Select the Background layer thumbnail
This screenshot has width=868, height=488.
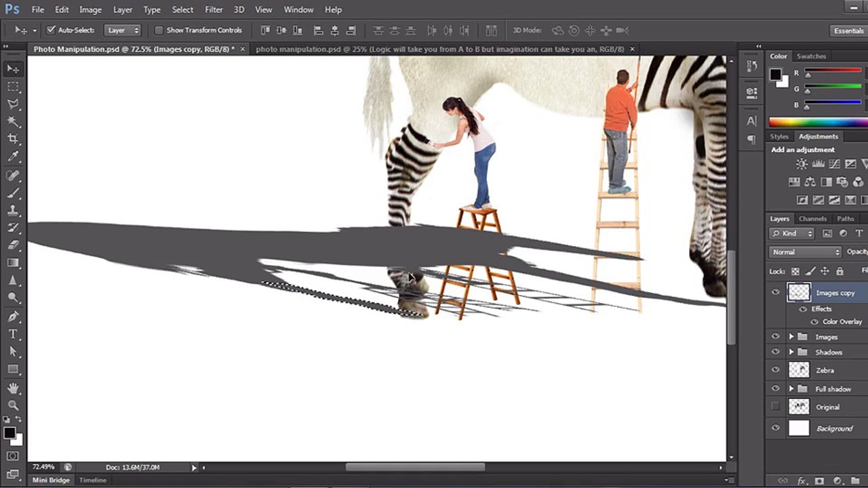tap(799, 428)
